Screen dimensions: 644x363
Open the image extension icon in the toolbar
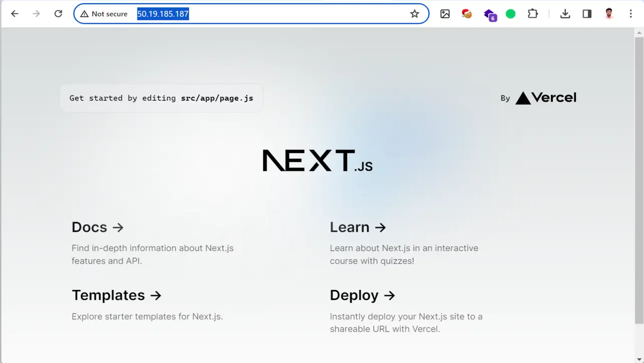tap(445, 14)
